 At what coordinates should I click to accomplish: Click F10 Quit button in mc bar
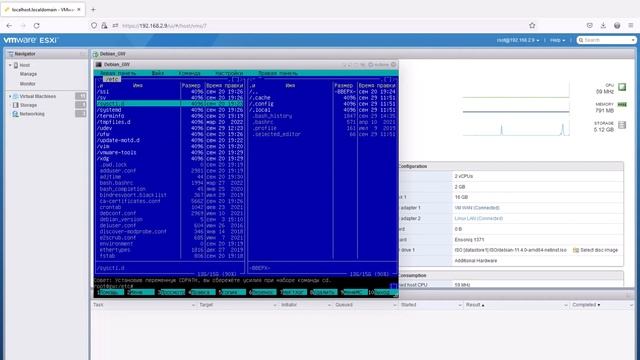tap(383, 292)
